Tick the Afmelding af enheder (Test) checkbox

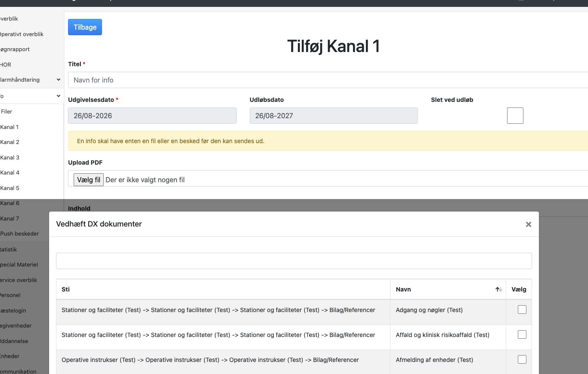click(522, 359)
